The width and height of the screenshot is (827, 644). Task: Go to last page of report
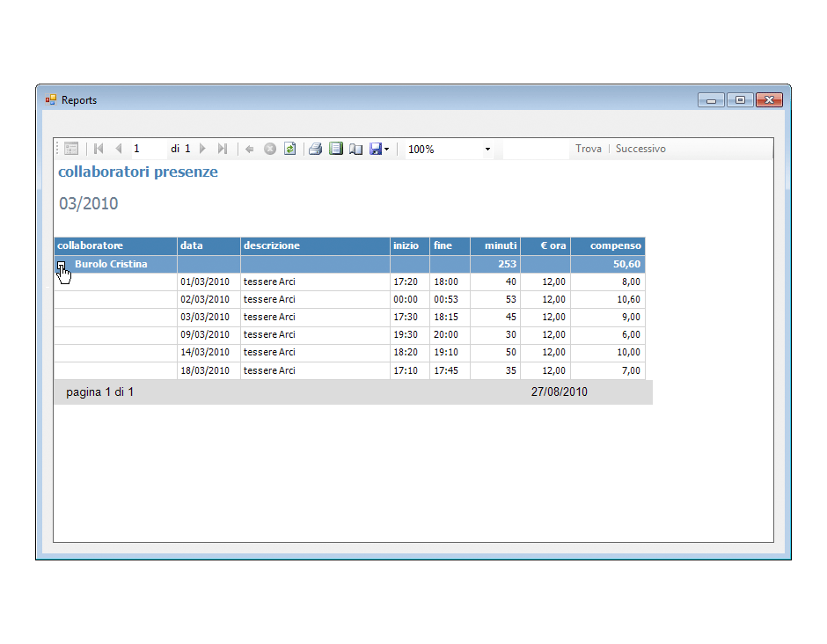(x=223, y=149)
